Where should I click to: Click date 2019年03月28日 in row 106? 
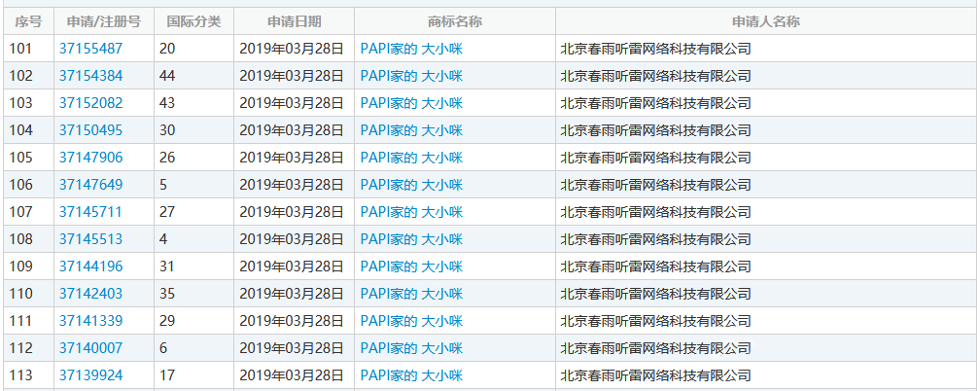292,185
